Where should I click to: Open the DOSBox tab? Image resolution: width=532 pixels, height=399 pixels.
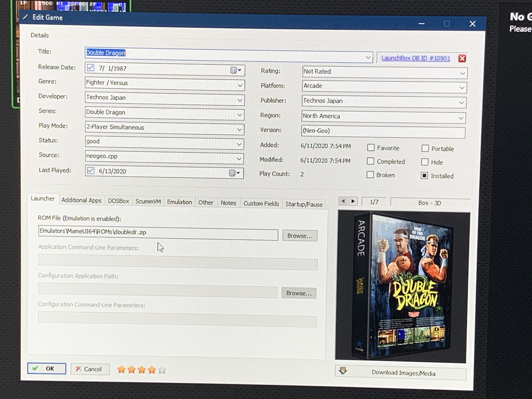(x=118, y=201)
